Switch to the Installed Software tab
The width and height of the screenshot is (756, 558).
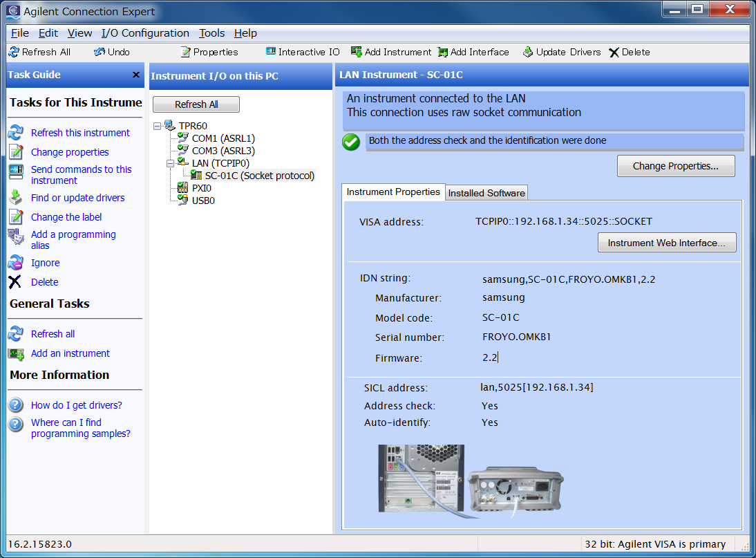coord(486,193)
